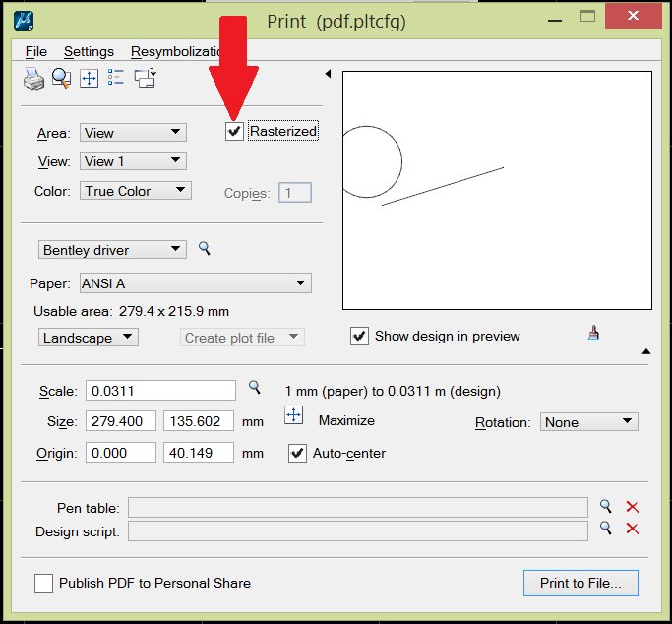Click the Print printer icon in toolbar
Screen dimensions: 672x624
33,79
